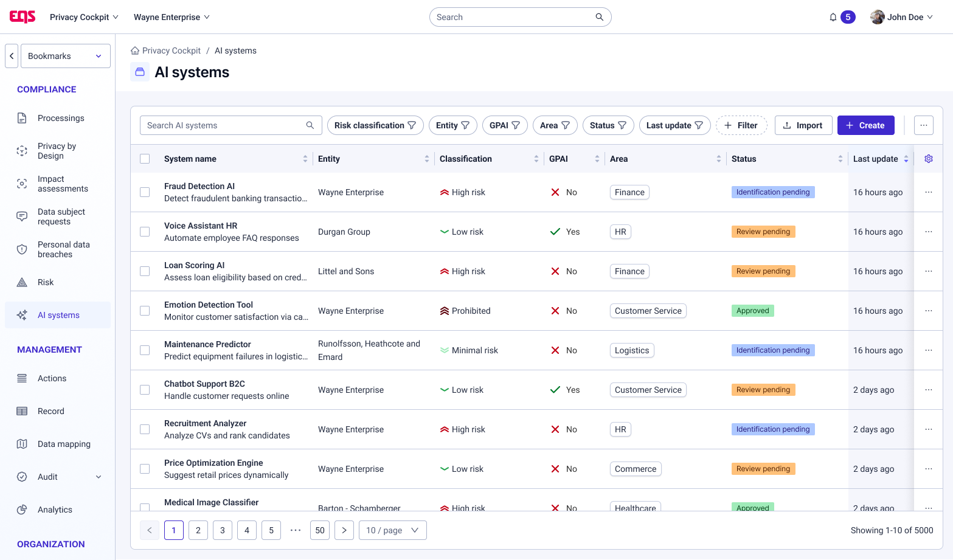Jump to page 50
Viewport: 953px width, 560px height.
click(x=320, y=530)
